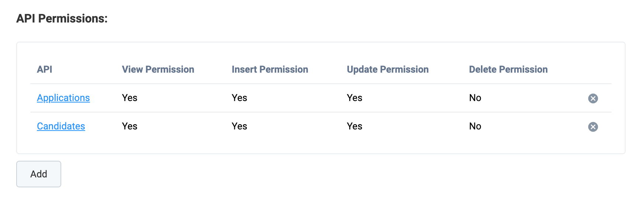Click Applications row Update Permission value
Screen dimensions: 644x222
pyautogui.click(x=354, y=98)
